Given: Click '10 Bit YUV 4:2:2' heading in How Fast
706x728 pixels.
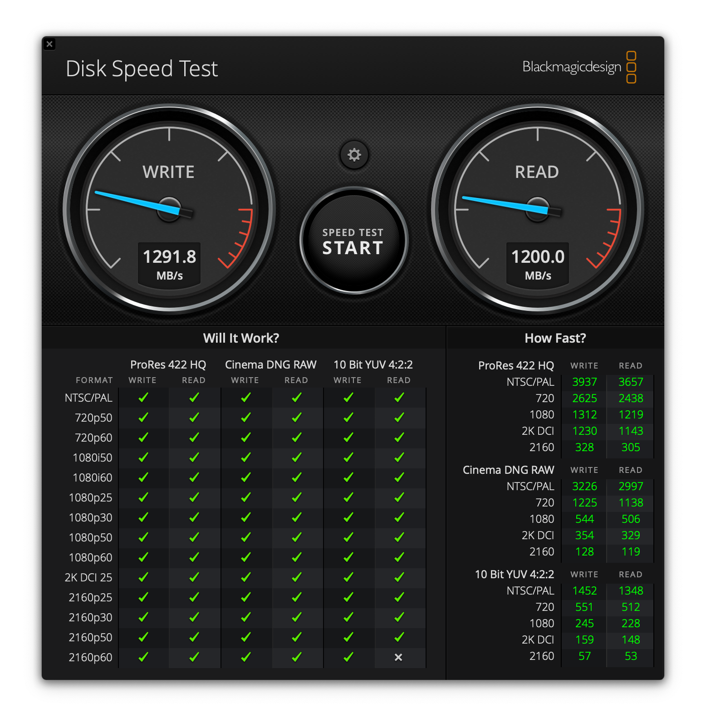Looking at the screenshot, I should tap(515, 575).
